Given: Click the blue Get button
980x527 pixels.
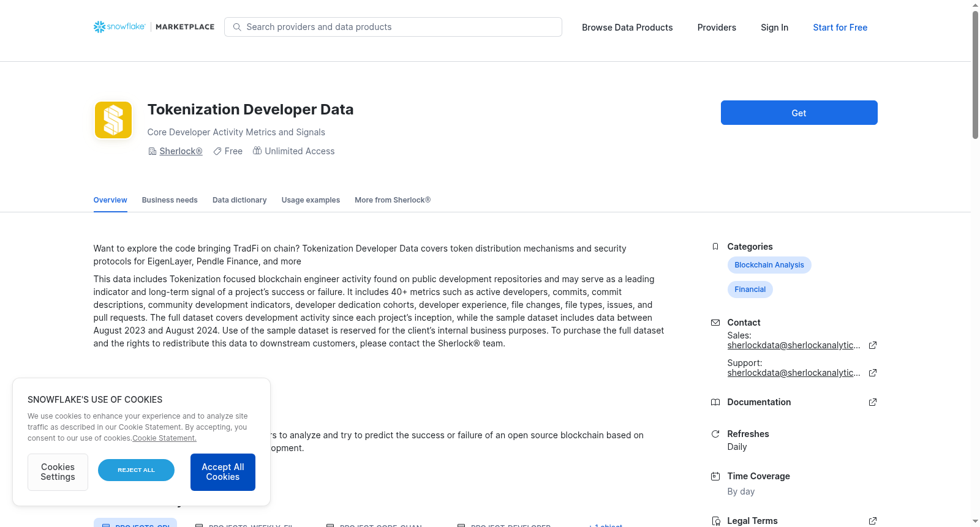Looking at the screenshot, I should click(x=799, y=113).
